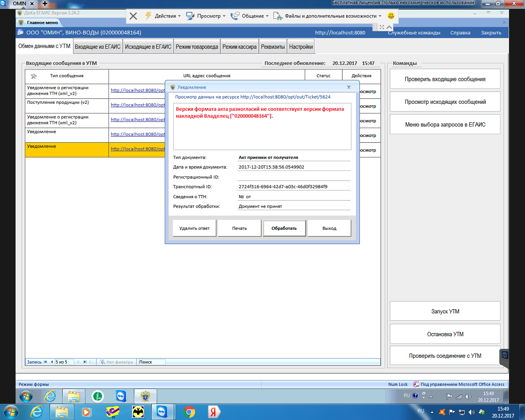Jump to last record in the navigator
This screenshot has width=525, height=420.
point(84,362)
